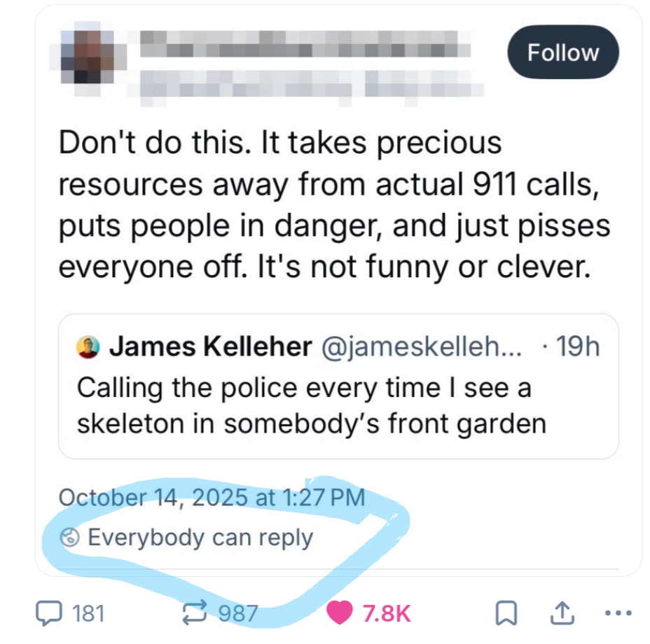Like the post with the heart icon
The width and height of the screenshot is (650, 644).
(x=341, y=614)
